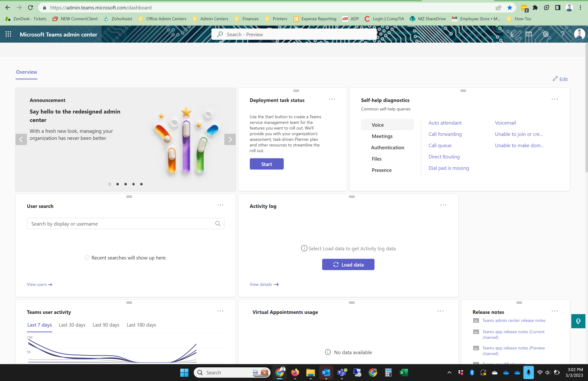This screenshot has height=381, width=588.
Task: Open Outlook from the taskbar
Action: tap(326, 373)
